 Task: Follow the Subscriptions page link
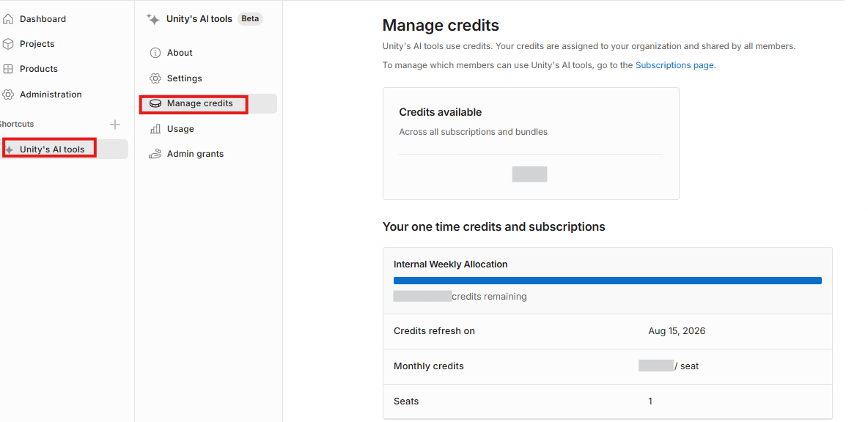click(674, 65)
